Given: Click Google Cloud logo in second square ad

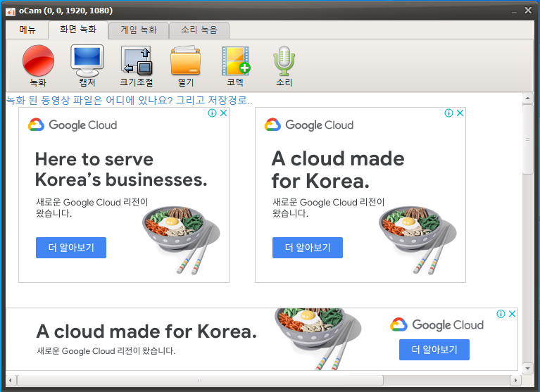Looking at the screenshot, I should coord(309,125).
